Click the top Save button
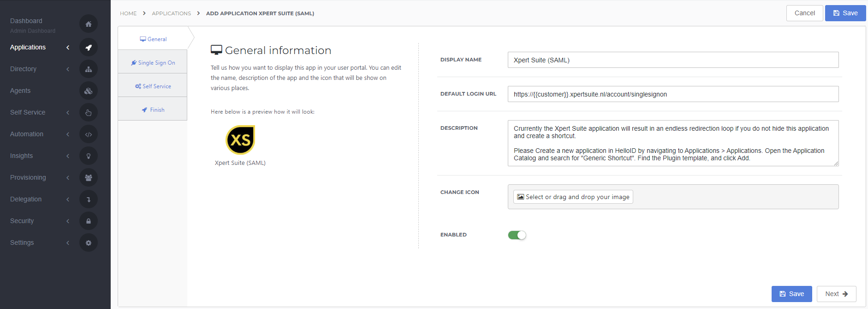 [x=845, y=13]
